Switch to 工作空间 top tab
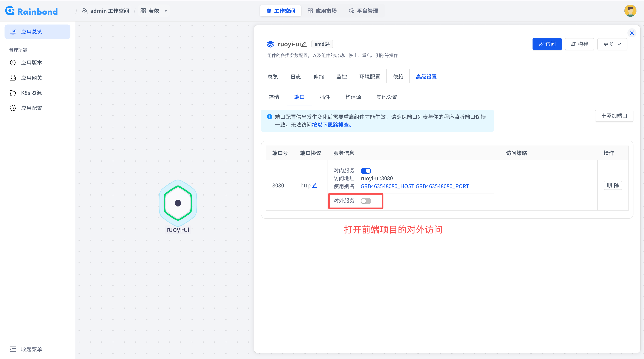Viewport: 644px width, 359px height. (281, 11)
